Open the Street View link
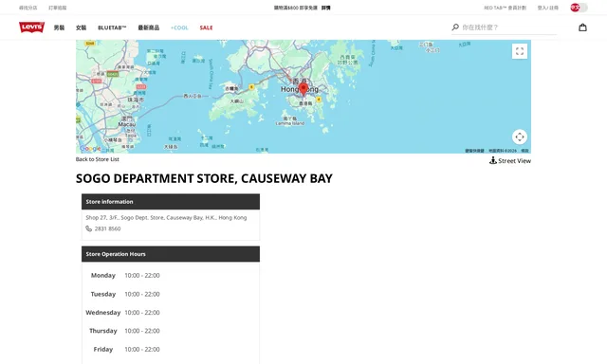 [510, 160]
